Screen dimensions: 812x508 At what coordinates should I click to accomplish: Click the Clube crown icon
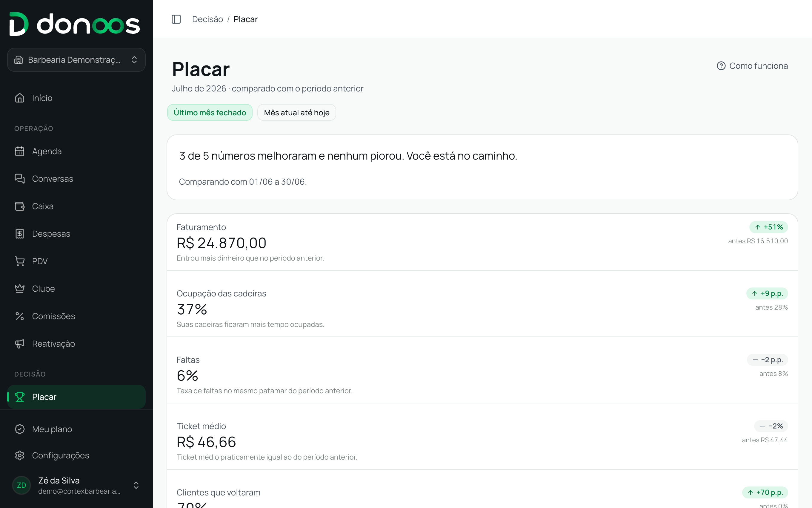(x=20, y=289)
